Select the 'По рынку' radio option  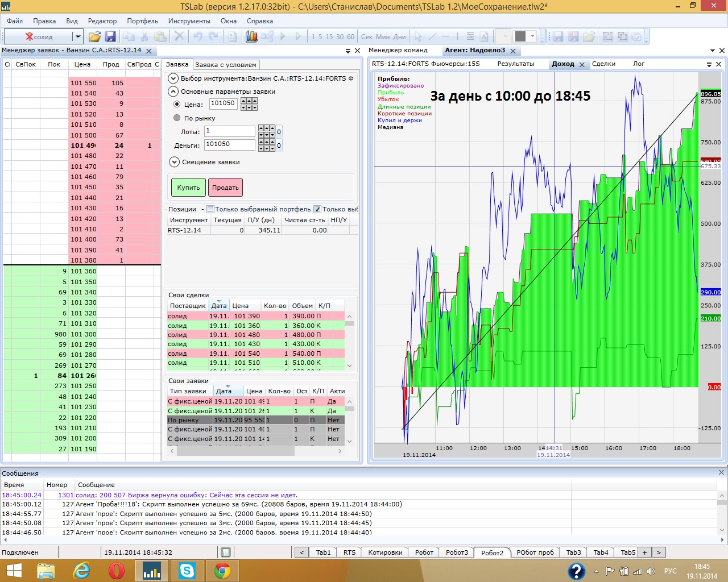tap(177, 118)
